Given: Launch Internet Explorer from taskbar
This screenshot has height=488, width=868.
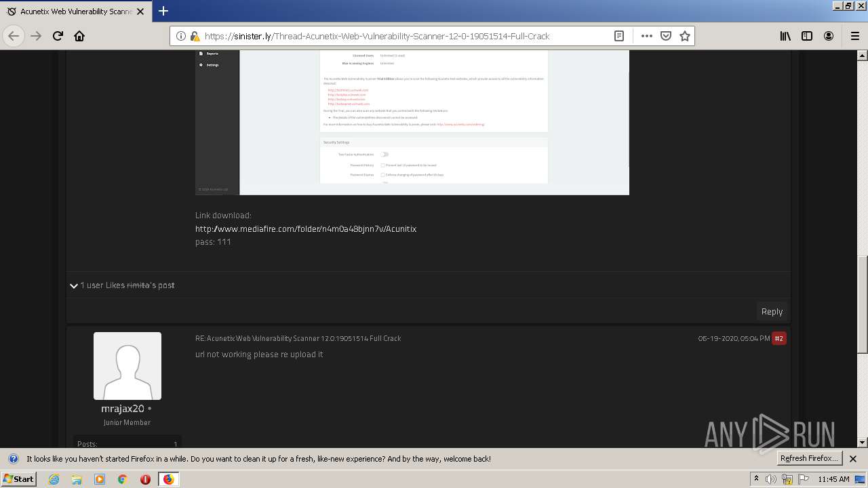Looking at the screenshot, I should [54, 479].
